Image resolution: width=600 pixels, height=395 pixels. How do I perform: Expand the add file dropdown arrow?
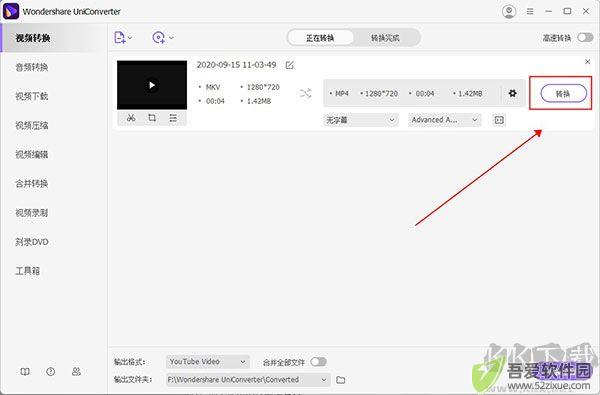click(130, 38)
